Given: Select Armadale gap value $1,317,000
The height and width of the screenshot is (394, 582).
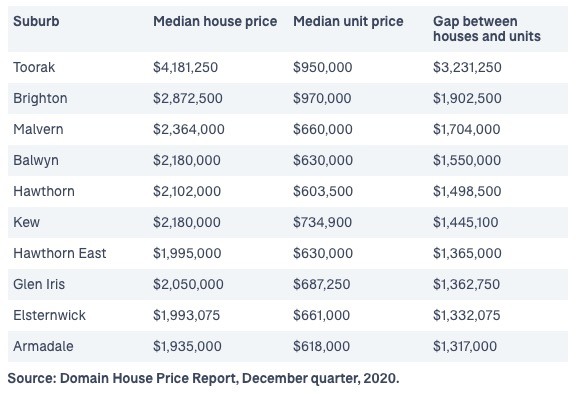Looking at the screenshot, I should point(465,346).
